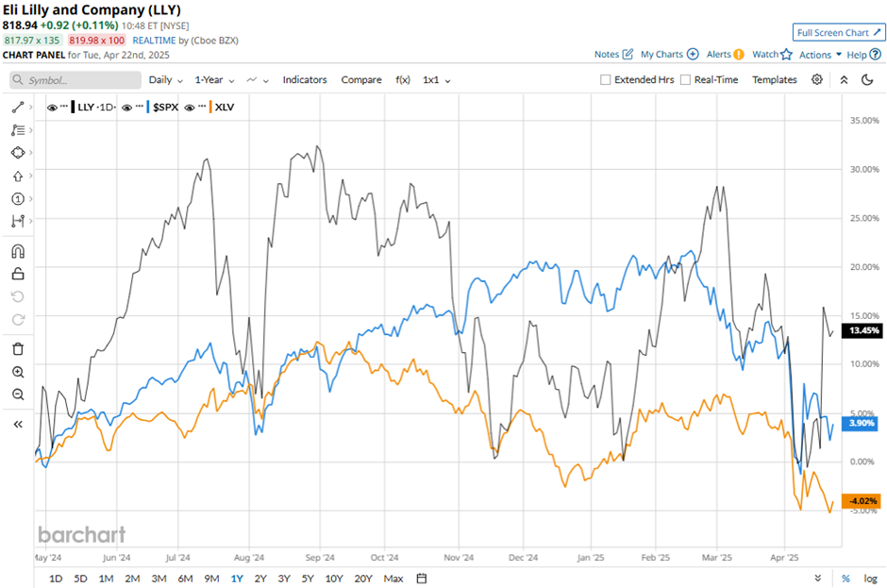Image resolution: width=887 pixels, height=588 pixels.
Task: Expand lower panel double-down chevron
Action: tap(818, 579)
